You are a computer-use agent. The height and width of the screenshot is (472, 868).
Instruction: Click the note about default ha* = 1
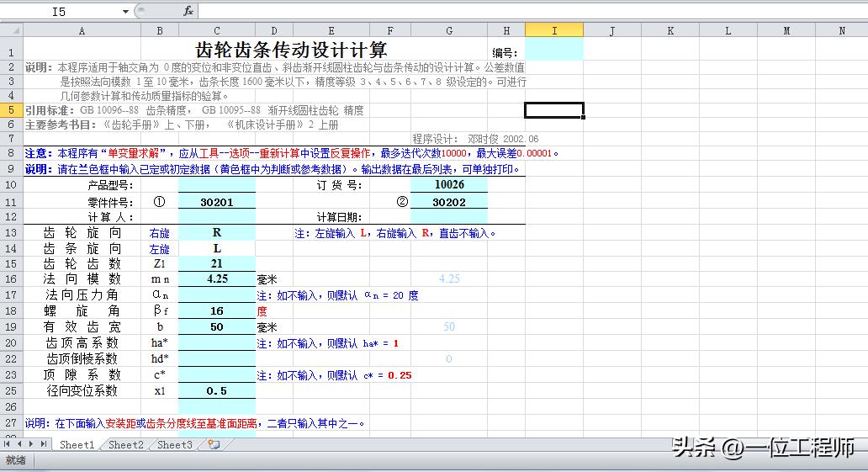pyautogui.click(x=328, y=343)
